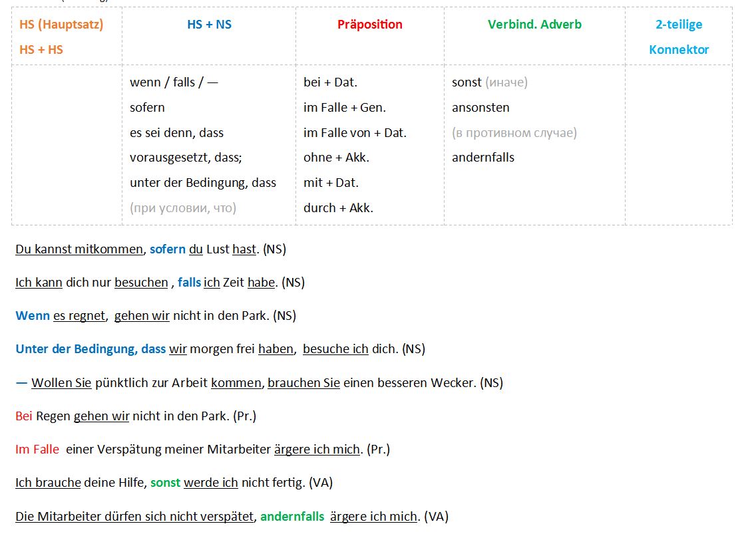Click blue 'Unter der Bedingung, dass' phrase
This screenshot has width=756, height=536.
click(91, 349)
